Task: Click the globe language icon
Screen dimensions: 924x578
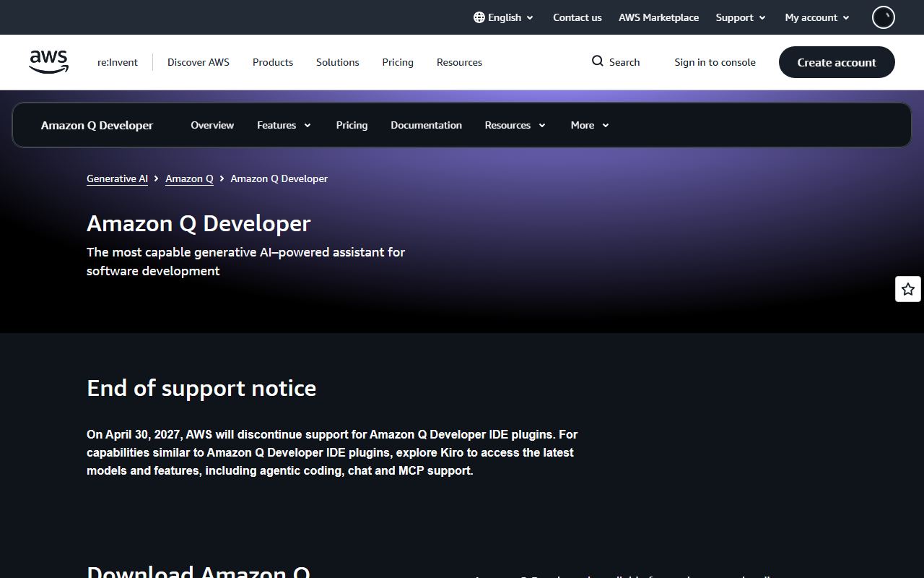Action: (x=479, y=17)
